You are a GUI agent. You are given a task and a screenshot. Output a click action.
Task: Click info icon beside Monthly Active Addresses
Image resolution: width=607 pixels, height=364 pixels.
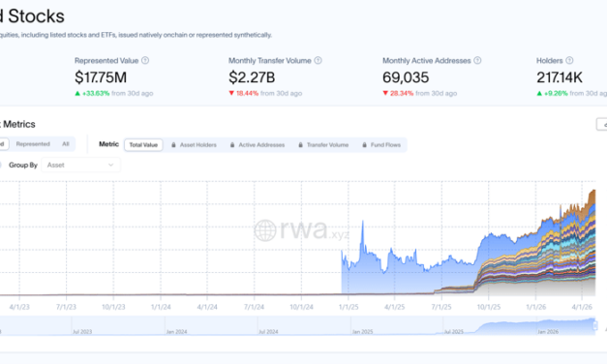(x=477, y=60)
